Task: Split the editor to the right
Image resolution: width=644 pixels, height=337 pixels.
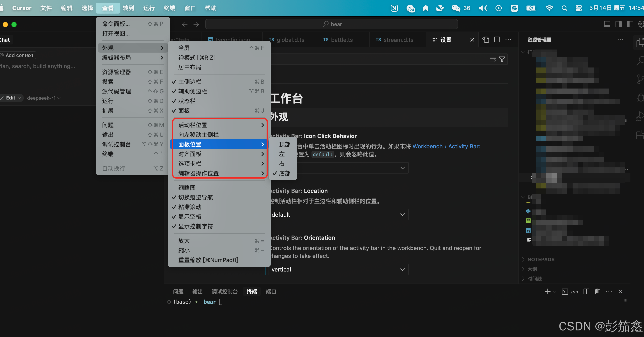Action: click(x=497, y=40)
